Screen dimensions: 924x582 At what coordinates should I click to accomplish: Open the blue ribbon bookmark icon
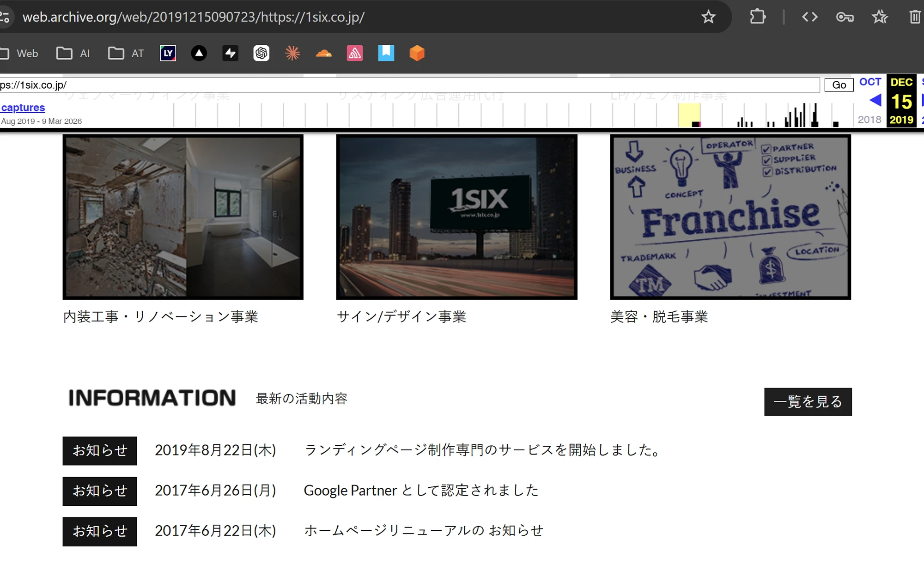(386, 53)
